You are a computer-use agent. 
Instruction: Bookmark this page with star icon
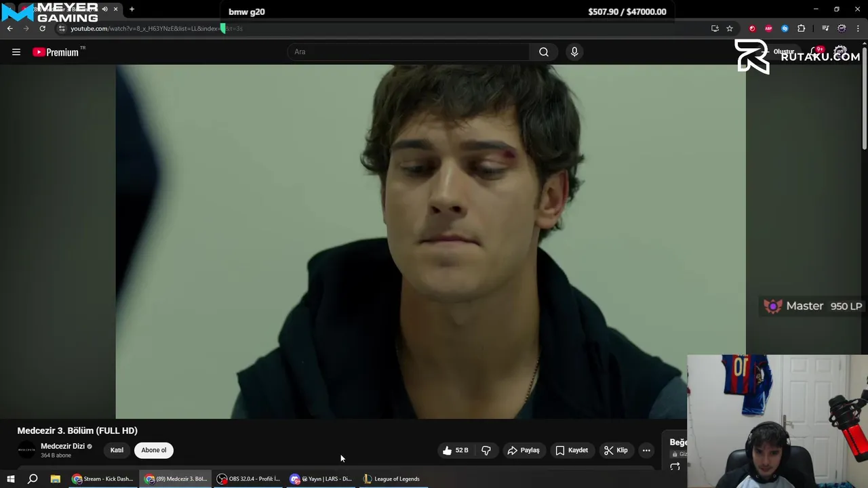click(x=730, y=28)
